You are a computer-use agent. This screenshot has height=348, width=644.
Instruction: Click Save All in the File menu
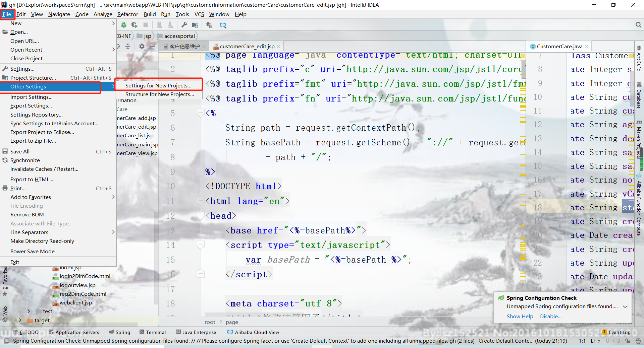[x=58, y=151]
